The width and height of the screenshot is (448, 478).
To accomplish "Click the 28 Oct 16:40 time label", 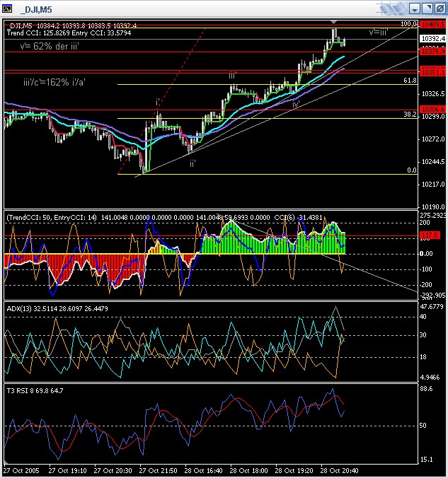I will (x=203, y=470).
